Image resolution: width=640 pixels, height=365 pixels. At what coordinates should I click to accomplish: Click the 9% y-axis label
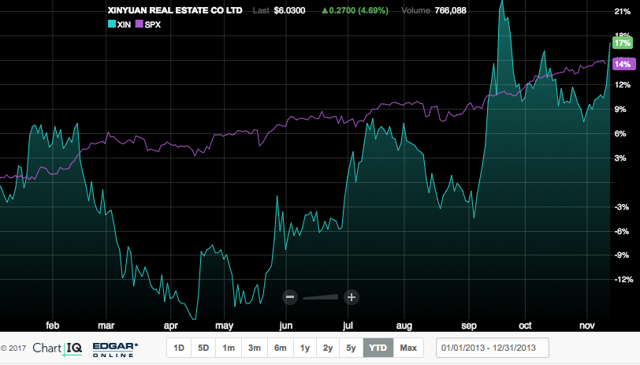[x=620, y=109]
